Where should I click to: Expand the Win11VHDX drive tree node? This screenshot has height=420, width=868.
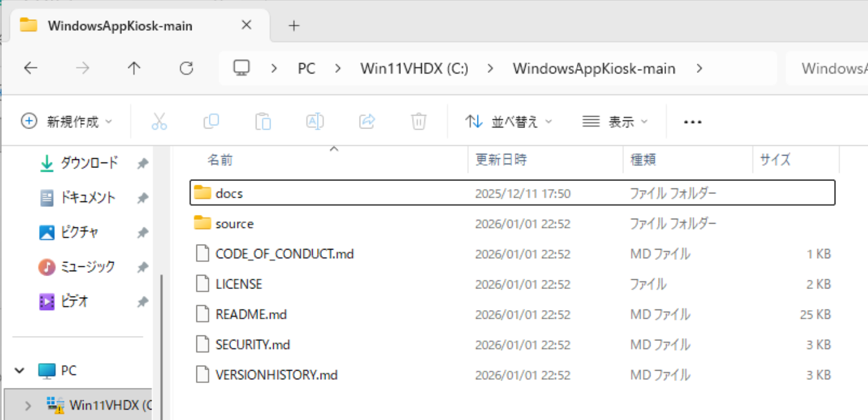click(x=28, y=405)
